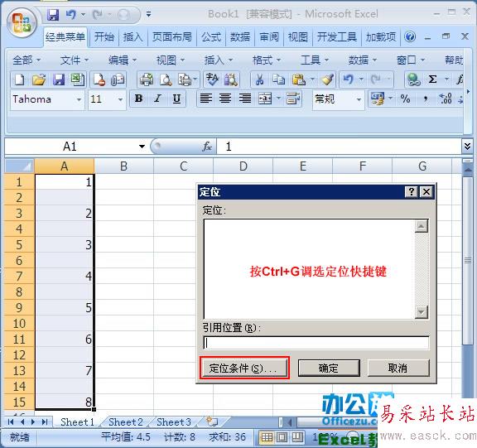Image resolution: width=477 pixels, height=448 pixels.
Task: Switch to the 开发工具 ribbon tab
Action: pos(337,36)
